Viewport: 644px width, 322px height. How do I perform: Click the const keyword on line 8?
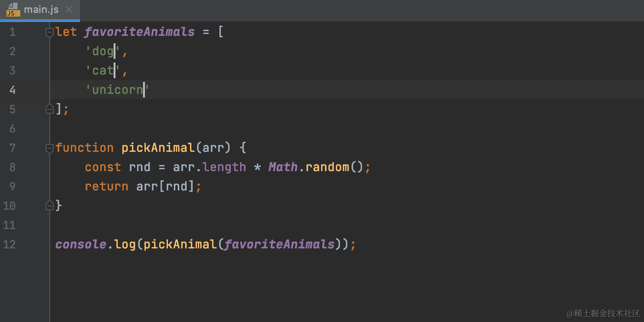coord(103,167)
